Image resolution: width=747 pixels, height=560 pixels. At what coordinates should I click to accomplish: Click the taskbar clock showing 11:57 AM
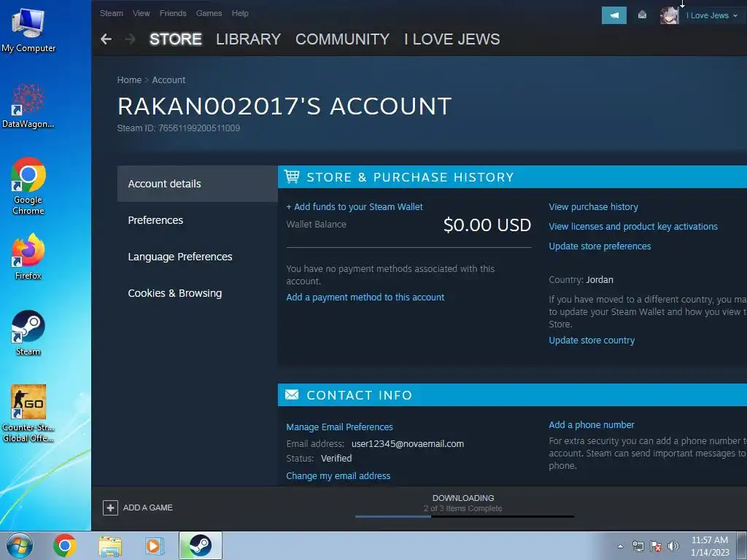click(710, 546)
